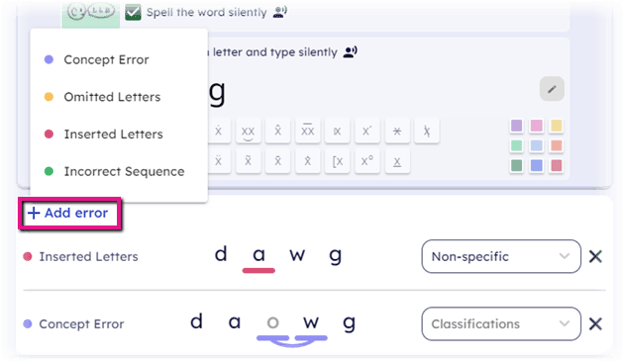The image size is (624, 362).
Task: Open the Non-specific dropdown
Action: [501, 256]
